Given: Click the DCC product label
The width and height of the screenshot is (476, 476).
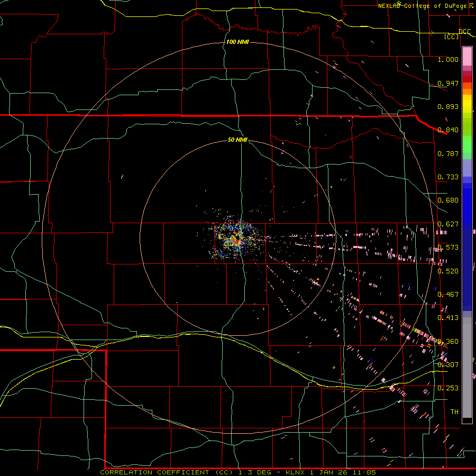Looking at the screenshot, I should tap(464, 31).
